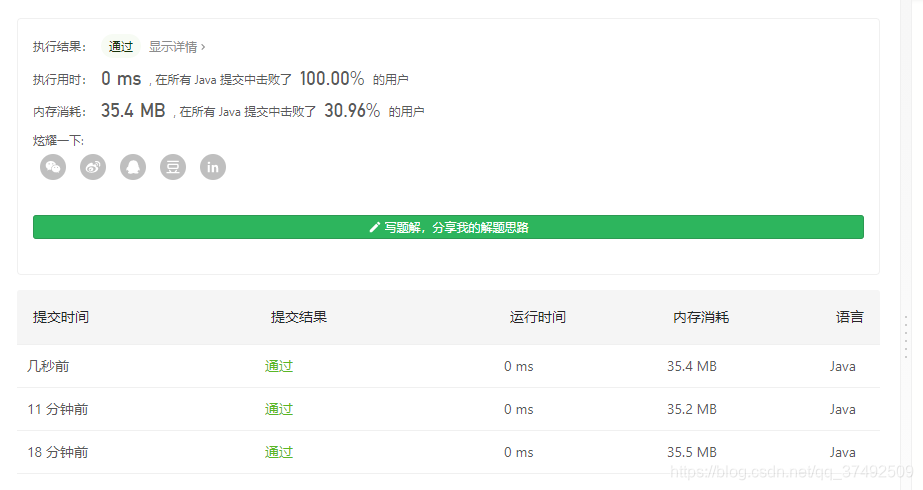Click the 内存消耗 column header
This screenshot has width=923, height=490.
pyautogui.click(x=700, y=317)
